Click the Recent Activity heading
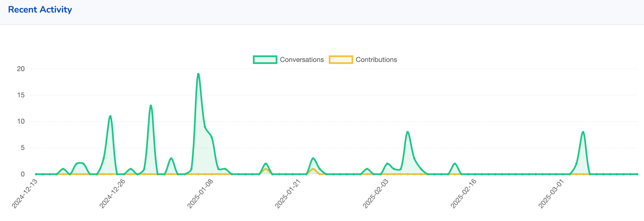Image resolution: width=644 pixels, height=221 pixels. tap(40, 10)
